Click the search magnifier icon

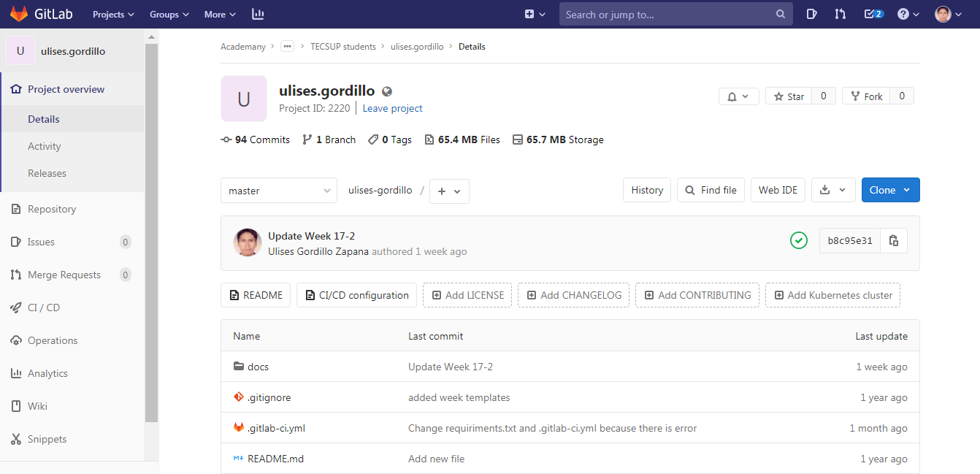tap(780, 15)
